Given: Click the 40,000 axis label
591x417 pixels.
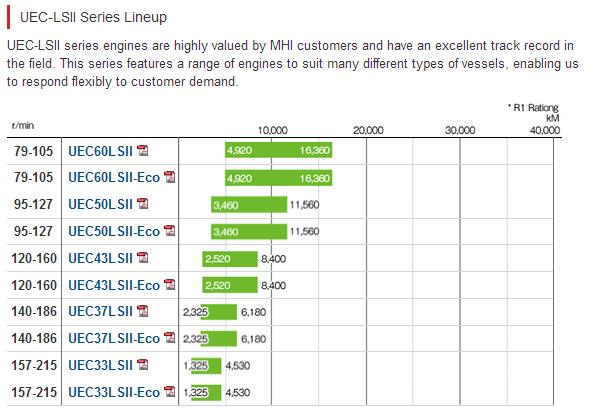Looking at the screenshot, I should [x=545, y=130].
